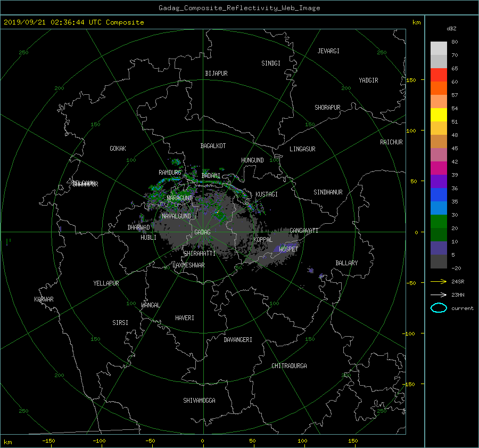Click the KOPPAL city label
The height and width of the screenshot is (448, 479).
(x=263, y=239)
